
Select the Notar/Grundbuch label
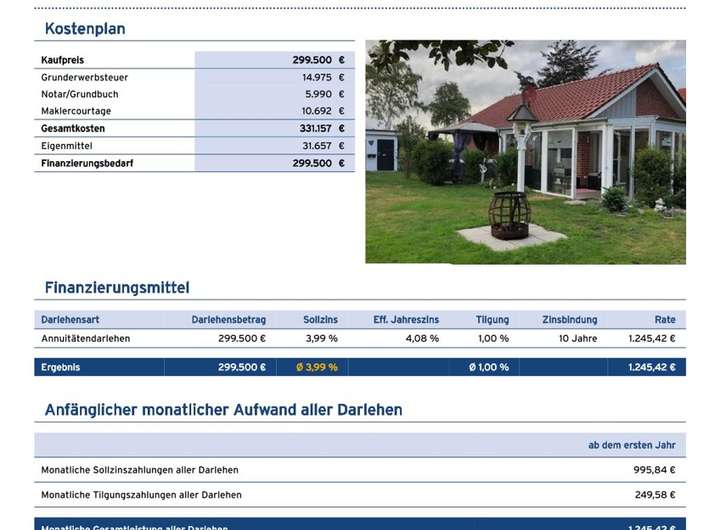tap(80, 94)
